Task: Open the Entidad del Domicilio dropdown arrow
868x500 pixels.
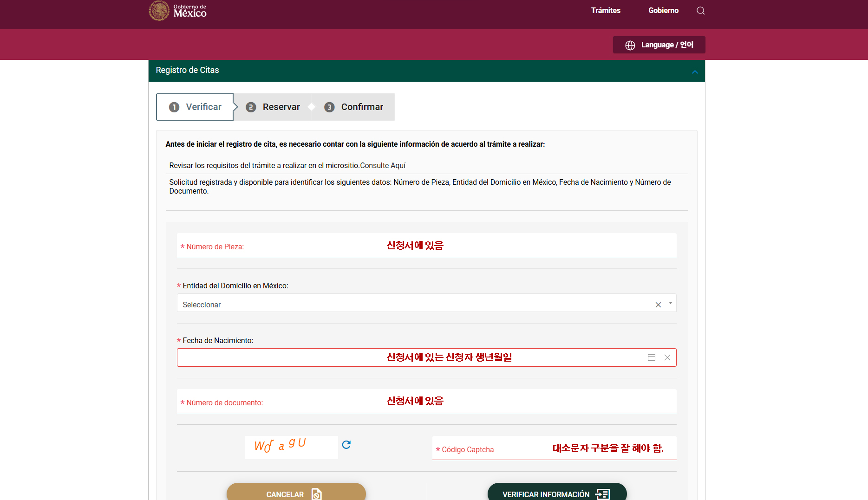Action: [671, 303]
